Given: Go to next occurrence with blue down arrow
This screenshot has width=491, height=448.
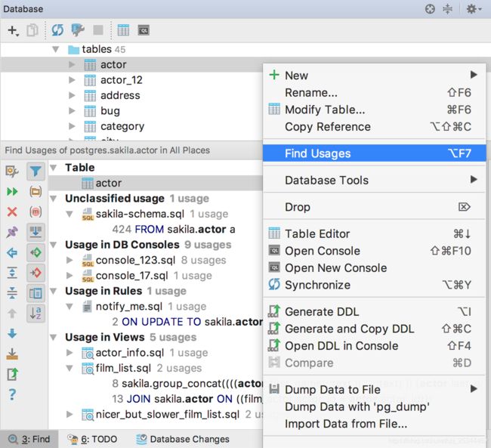Looking at the screenshot, I should click(12, 333).
